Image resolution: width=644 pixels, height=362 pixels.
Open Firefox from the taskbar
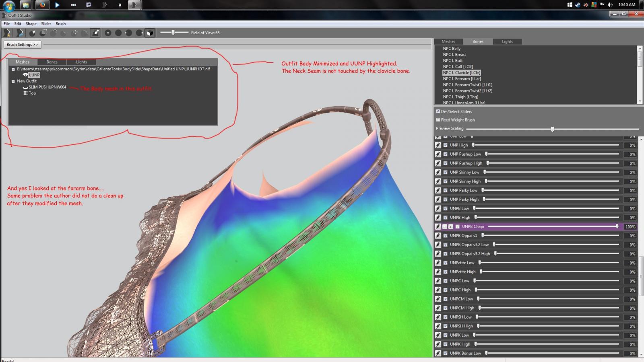pyautogui.click(x=42, y=5)
